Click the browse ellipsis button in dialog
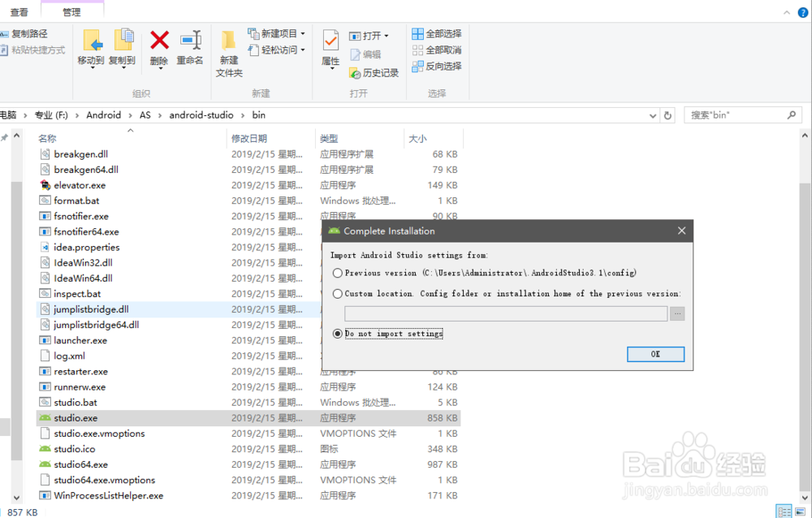Viewport: 812px width, 518px height. 677,314
